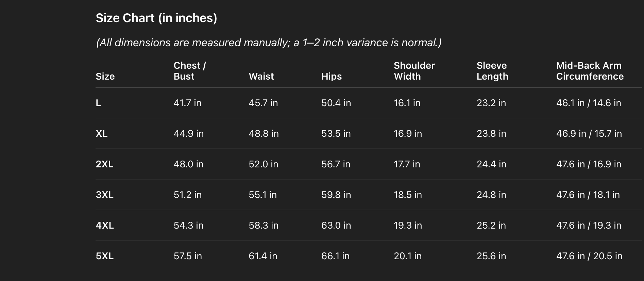Select the 47.6 in / 20.5 in cell
This screenshot has height=281, width=644.
[x=589, y=256]
